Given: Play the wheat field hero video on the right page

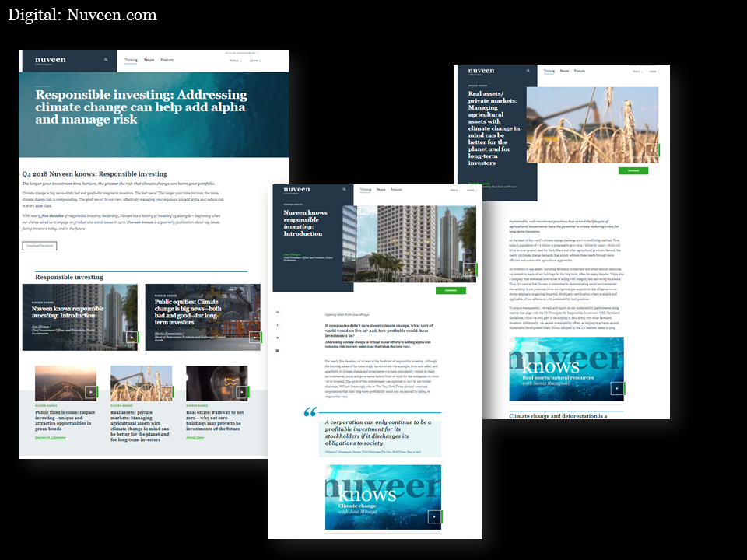Looking at the screenshot, I should (652, 150).
